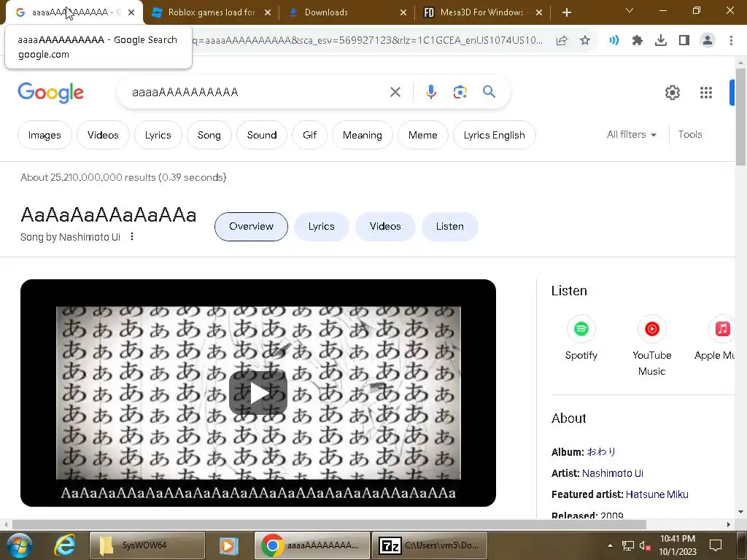Close the Downloads tab
Screen dimensions: 747x560
point(403,12)
